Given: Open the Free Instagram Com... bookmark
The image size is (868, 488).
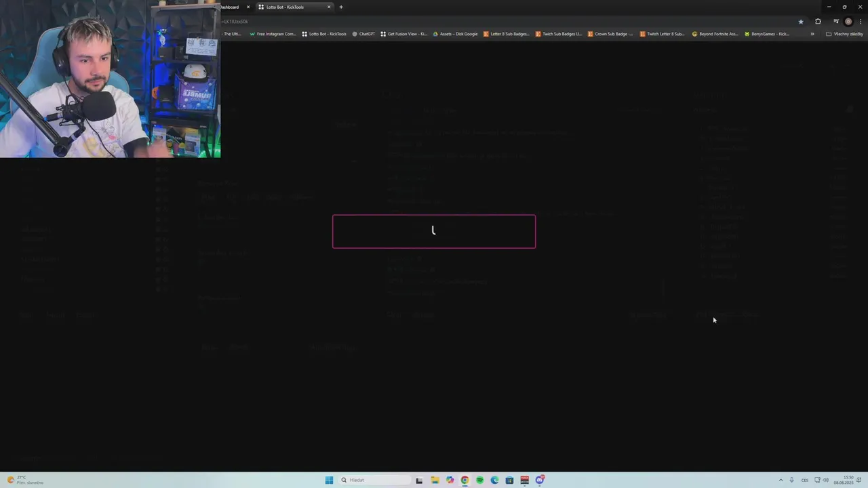Looking at the screenshot, I should click(273, 34).
